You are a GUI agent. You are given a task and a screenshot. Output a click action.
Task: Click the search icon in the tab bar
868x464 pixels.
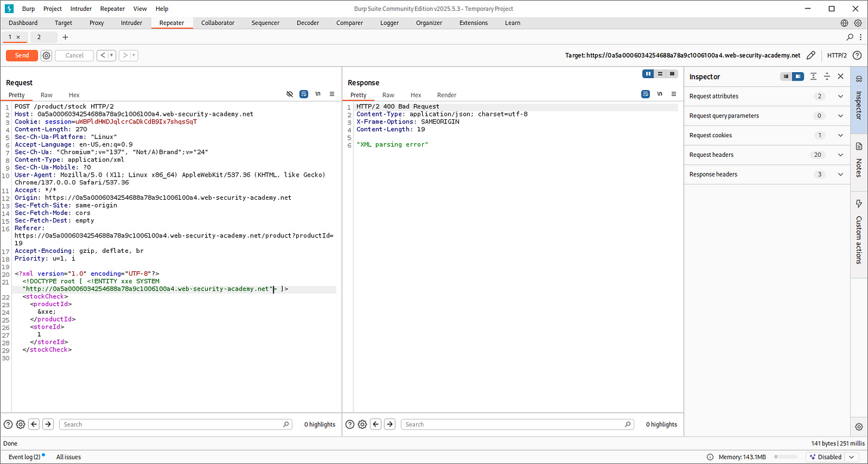pos(850,37)
